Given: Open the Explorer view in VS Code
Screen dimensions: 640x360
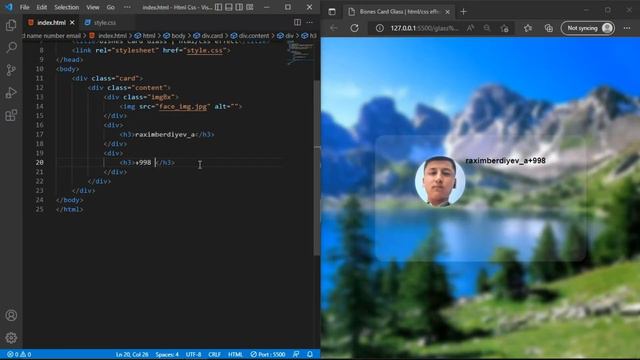Looking at the screenshot, I should 11,25.
